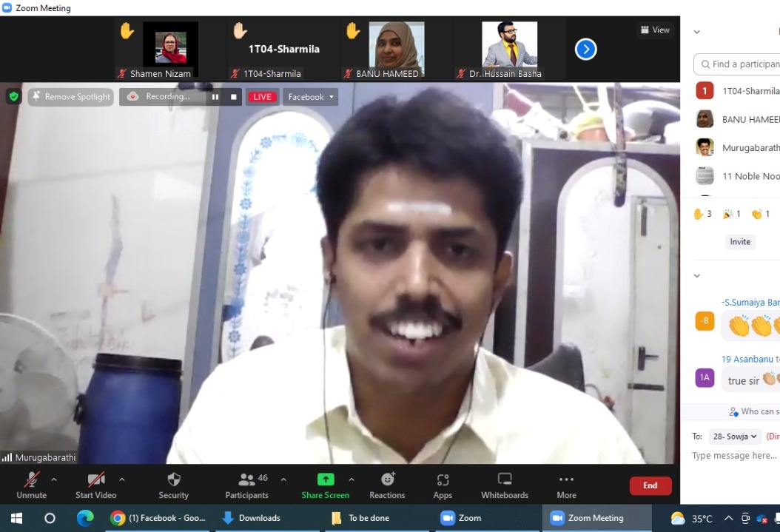Click the green Share Screen button
Screen dimensions: 780x532
pos(326,485)
